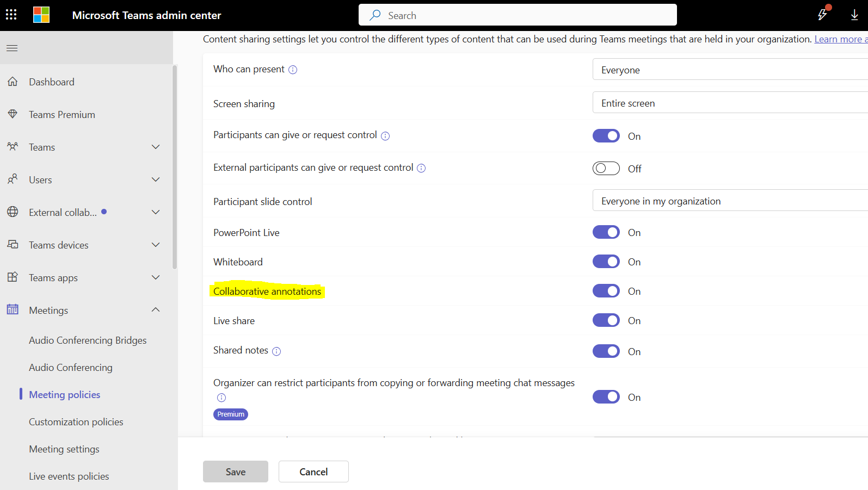The width and height of the screenshot is (868, 490).
Task: Enable External participants can give or request control
Action: [x=606, y=169]
